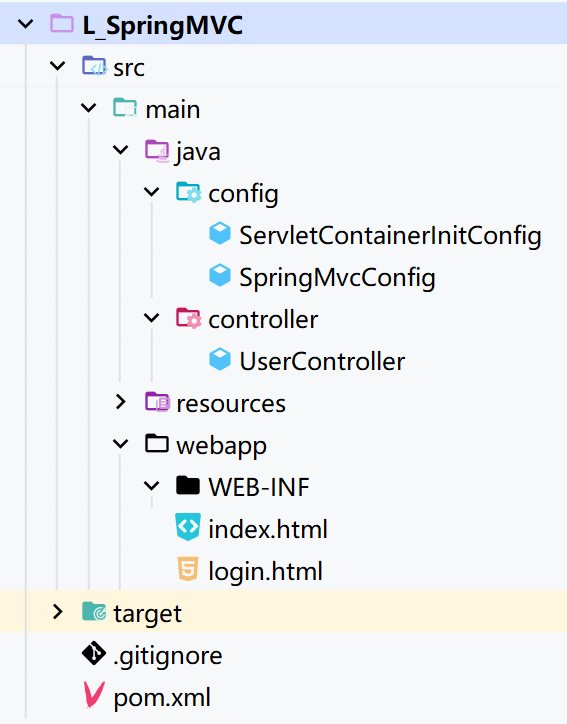Click the git icon beside .gitignore

94,654
